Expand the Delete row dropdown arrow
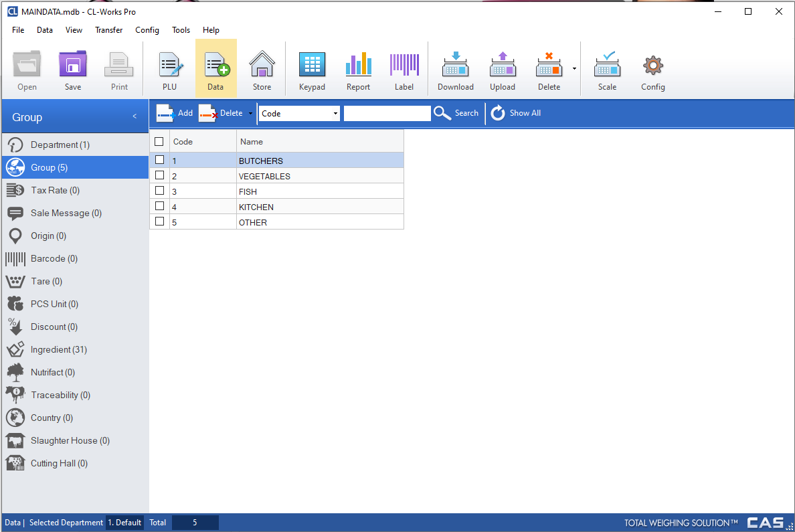The width and height of the screenshot is (795, 532). click(251, 114)
